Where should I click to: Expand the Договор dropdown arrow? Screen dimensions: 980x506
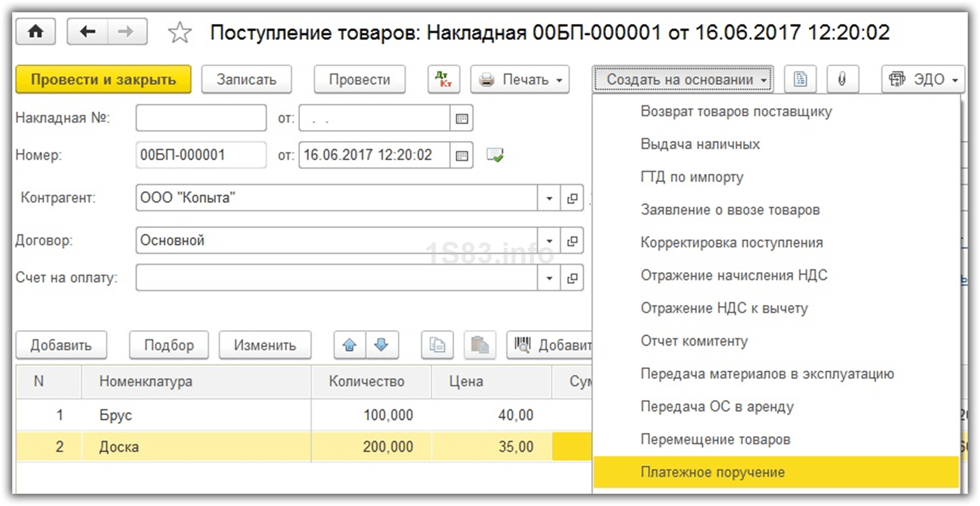549,241
